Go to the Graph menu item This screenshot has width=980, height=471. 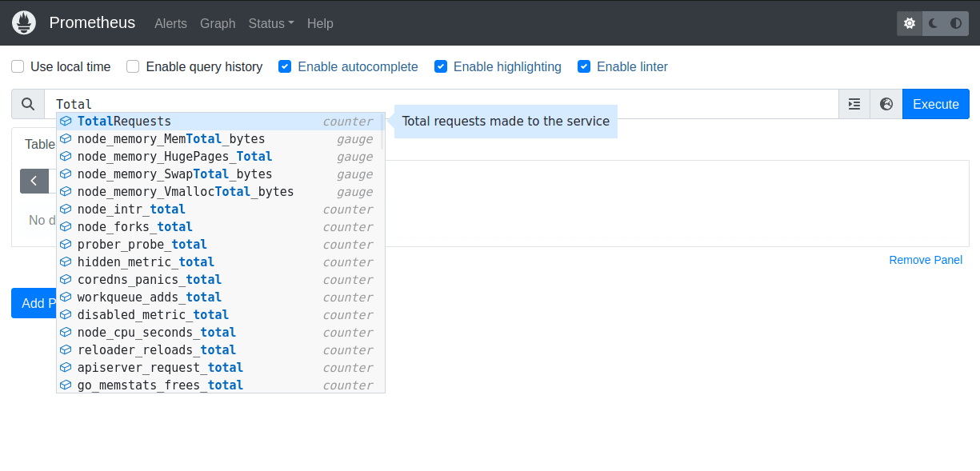click(x=218, y=23)
